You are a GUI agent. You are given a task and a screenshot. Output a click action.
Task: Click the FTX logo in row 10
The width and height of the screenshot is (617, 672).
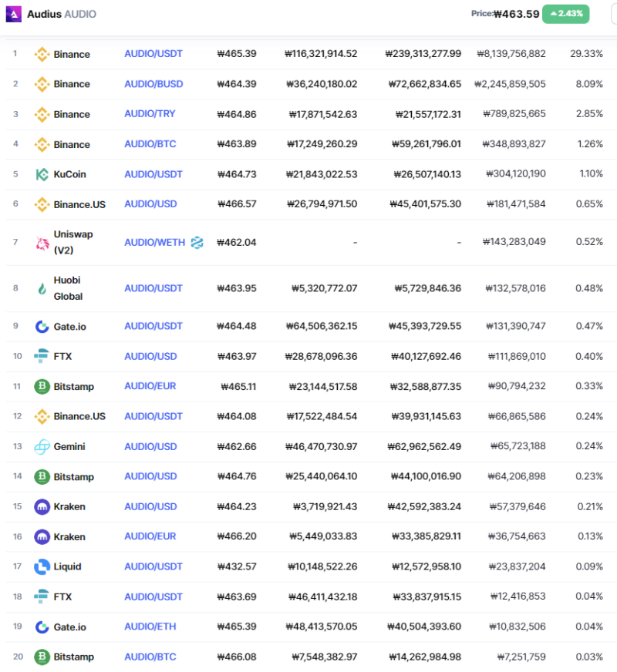point(41,356)
